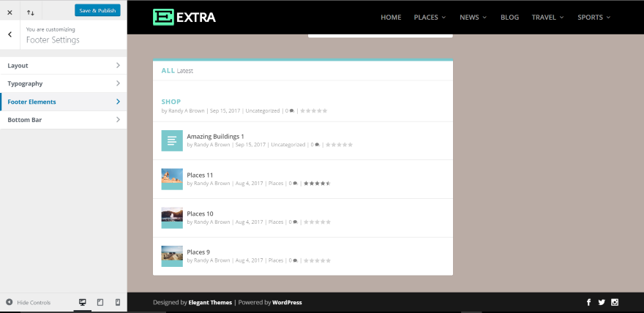Switch to desktop preview icon

[x=83, y=302]
